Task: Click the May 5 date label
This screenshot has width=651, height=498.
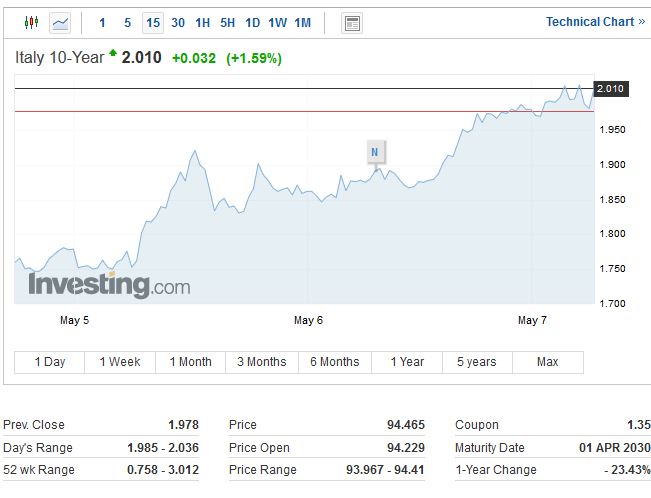Action: pyautogui.click(x=74, y=320)
